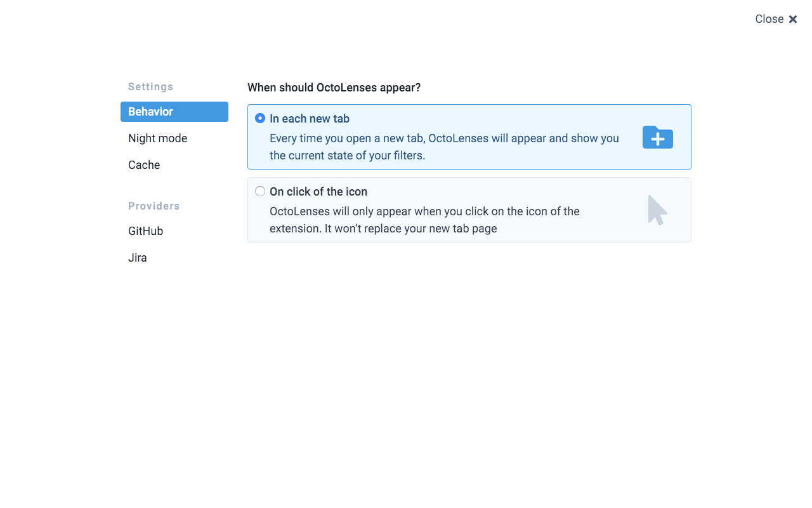Click the Settings section header
This screenshot has height=508, width=812.
pos(151,86)
